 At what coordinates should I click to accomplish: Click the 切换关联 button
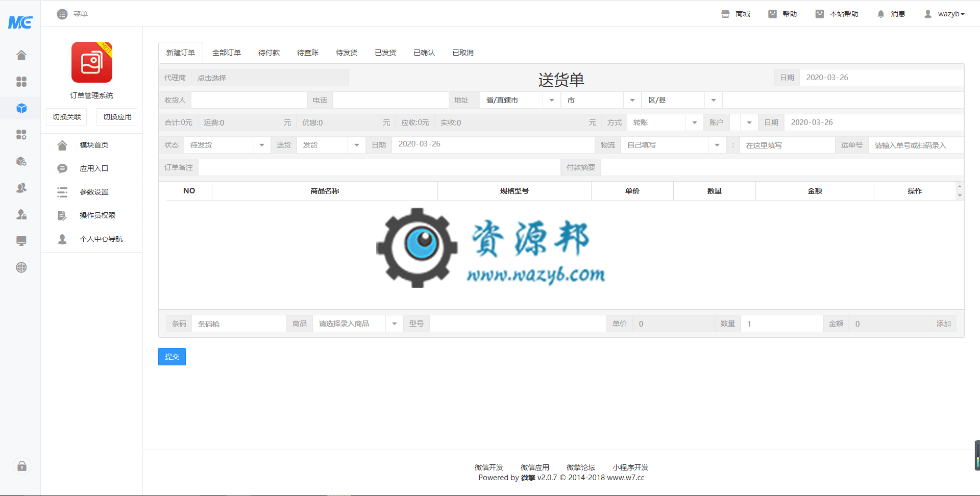pyautogui.click(x=67, y=117)
